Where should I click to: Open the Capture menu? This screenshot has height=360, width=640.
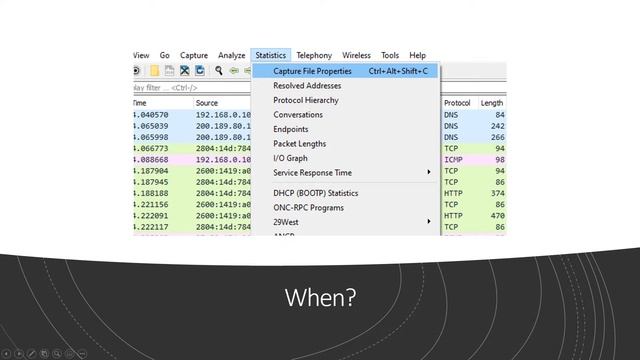194,55
